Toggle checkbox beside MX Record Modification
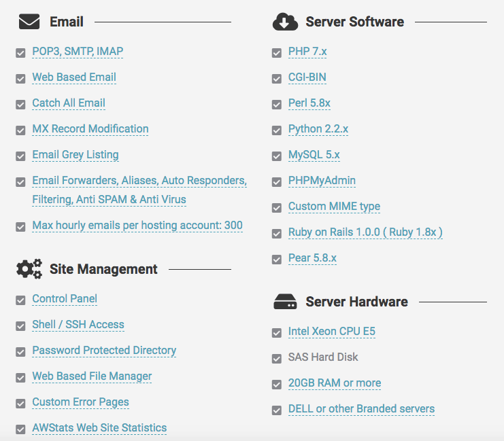This screenshot has width=504, height=441. tap(20, 130)
